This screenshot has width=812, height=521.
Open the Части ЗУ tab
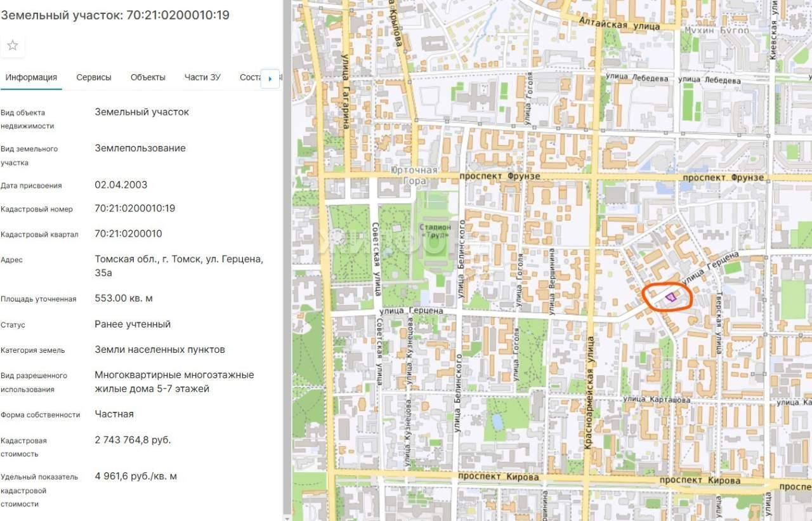pos(202,77)
